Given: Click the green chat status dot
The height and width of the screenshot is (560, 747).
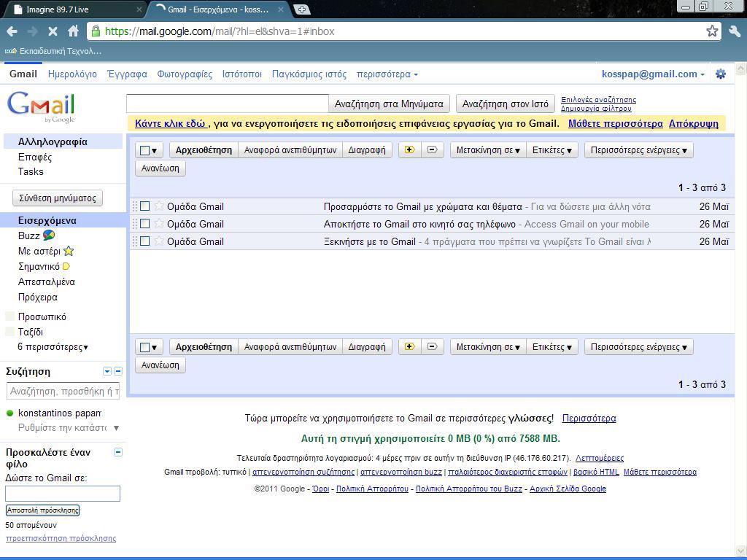Looking at the screenshot, I should tap(9, 413).
